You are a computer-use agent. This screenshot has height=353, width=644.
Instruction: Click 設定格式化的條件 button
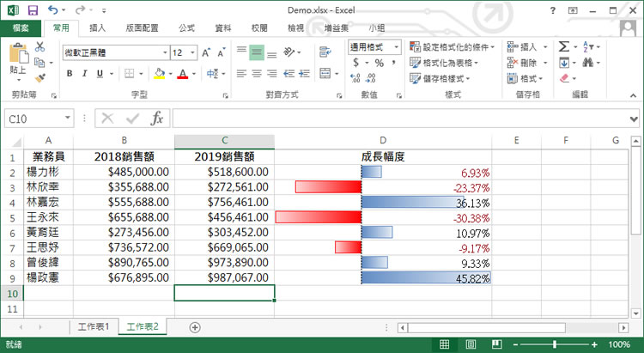(x=453, y=47)
